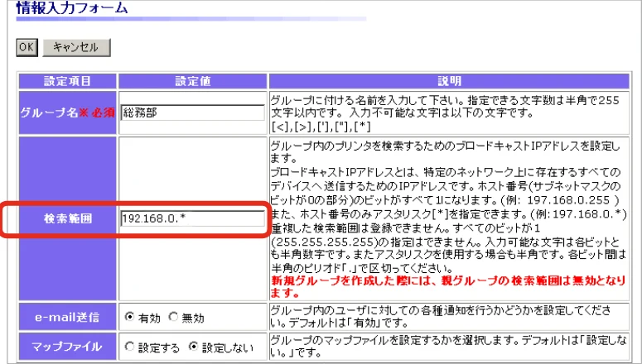
Task: Select 有効 radio for e-mail送信
Action: tap(129, 317)
